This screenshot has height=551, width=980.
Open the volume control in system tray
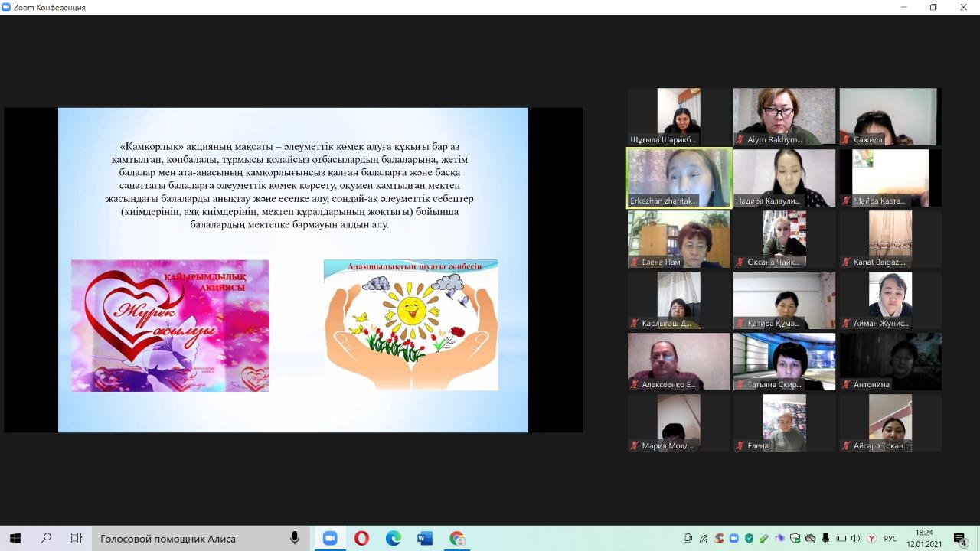tap(856, 539)
